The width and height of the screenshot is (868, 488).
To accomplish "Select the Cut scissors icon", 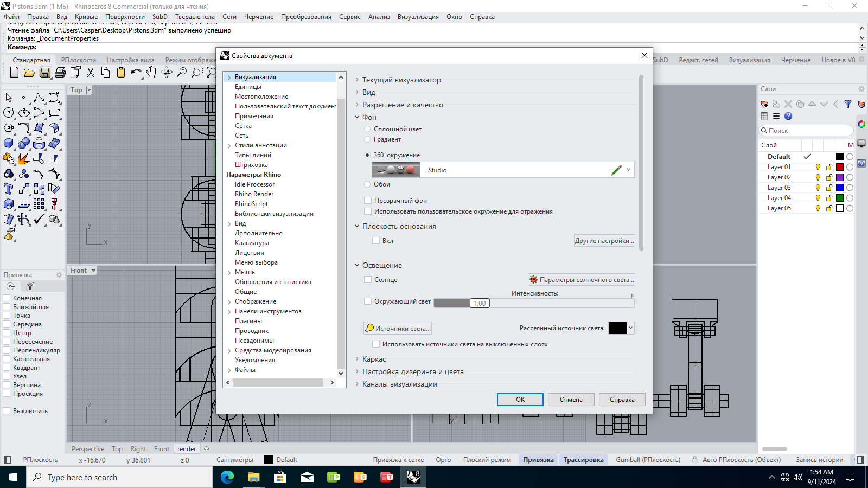I will [91, 72].
